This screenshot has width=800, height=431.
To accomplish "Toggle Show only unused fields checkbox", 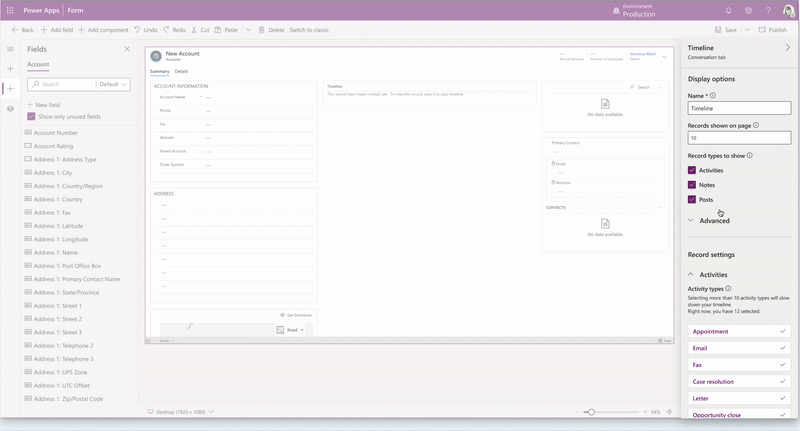I will 31,117.
